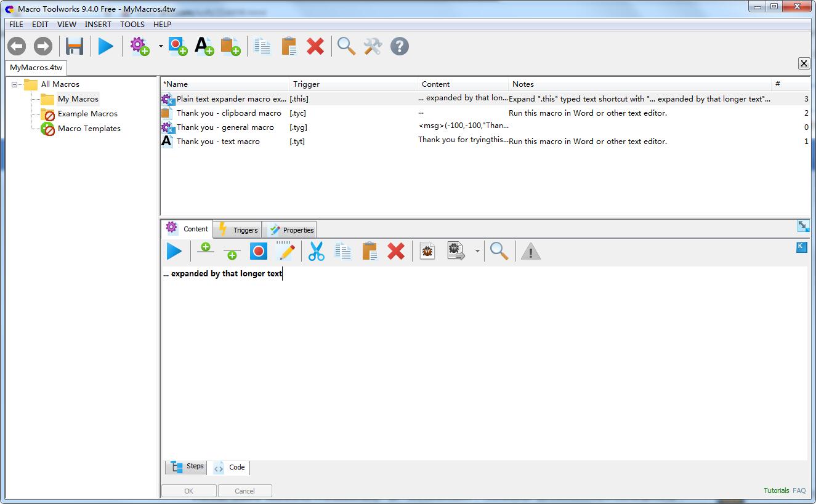The height and width of the screenshot is (504, 816).
Task: Select My Macros folder in tree
Action: click(x=78, y=99)
